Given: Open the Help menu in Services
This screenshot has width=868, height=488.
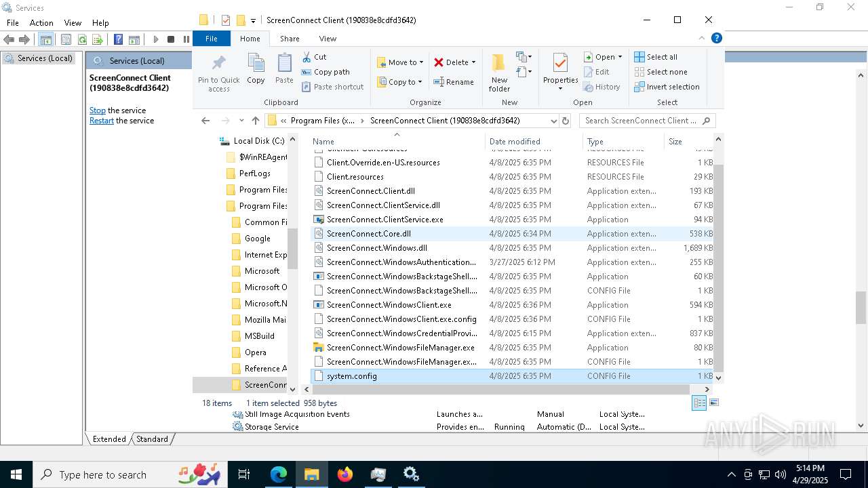Looking at the screenshot, I should coord(100,22).
